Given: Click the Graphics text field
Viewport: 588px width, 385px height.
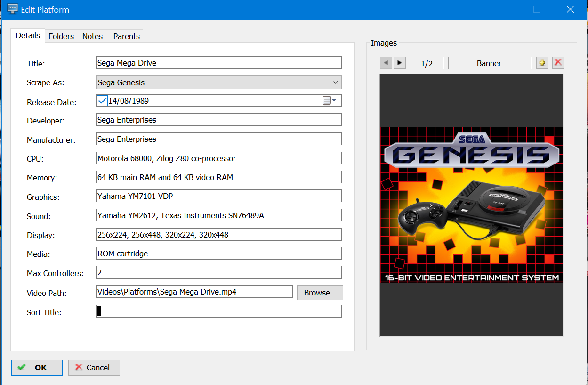Looking at the screenshot, I should point(219,196).
